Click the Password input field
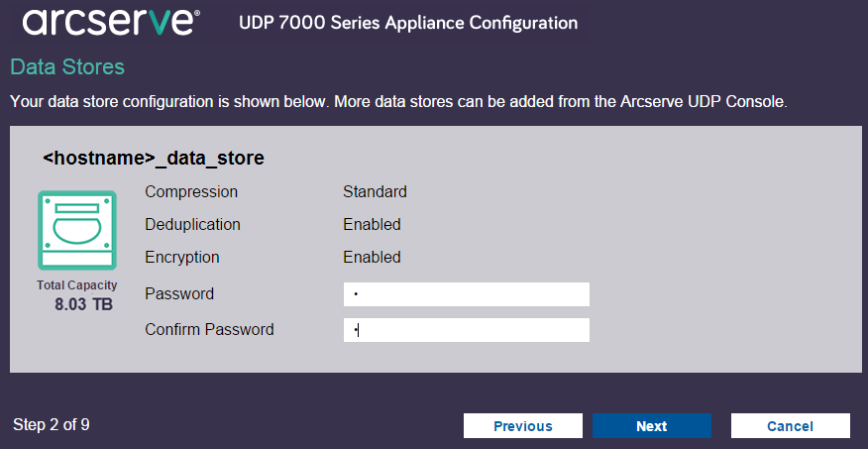 tap(466, 294)
